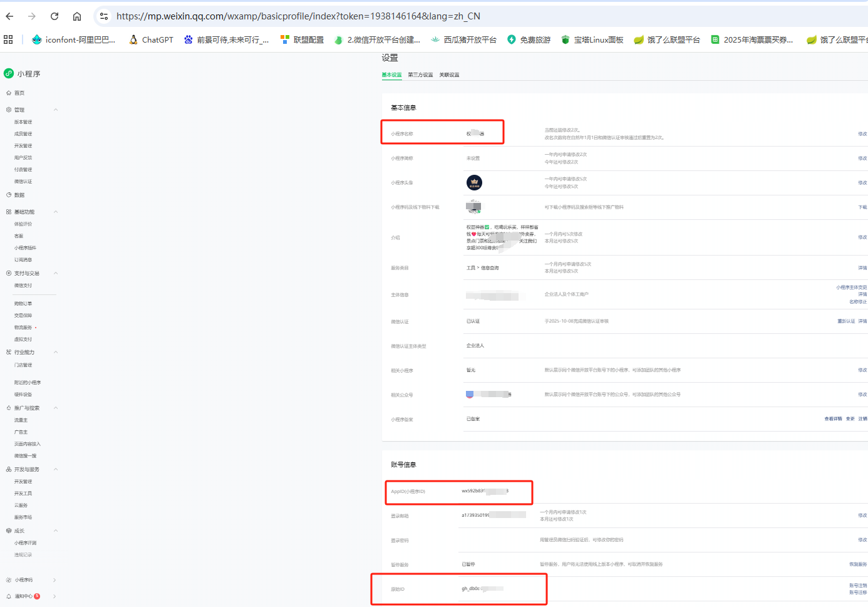Click the browser address bar URL
This screenshot has height=607, width=868.
298,16
